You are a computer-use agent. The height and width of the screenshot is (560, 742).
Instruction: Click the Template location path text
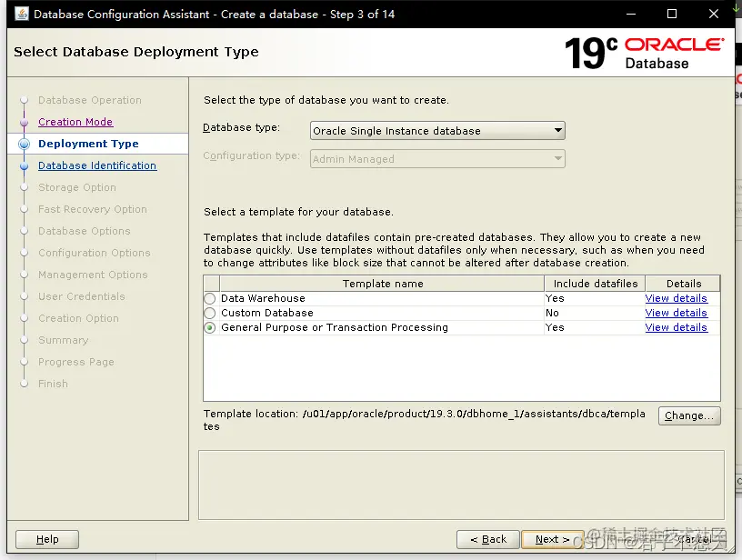[425, 420]
